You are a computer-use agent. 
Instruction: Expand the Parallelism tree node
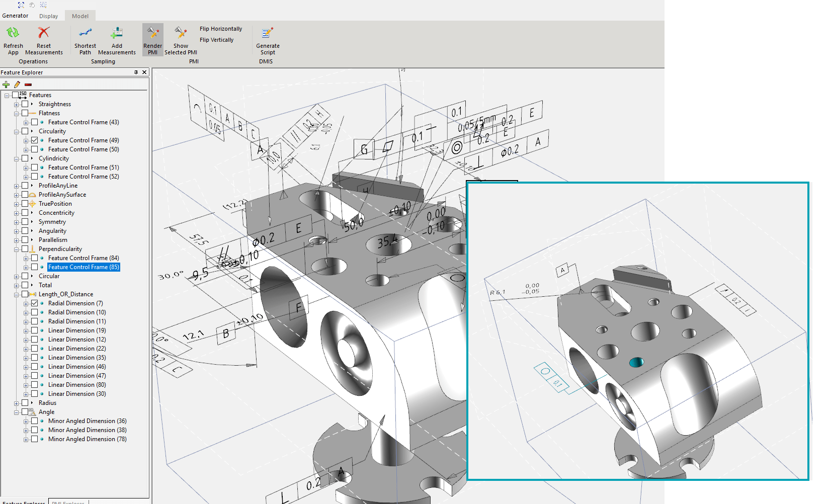(x=17, y=240)
